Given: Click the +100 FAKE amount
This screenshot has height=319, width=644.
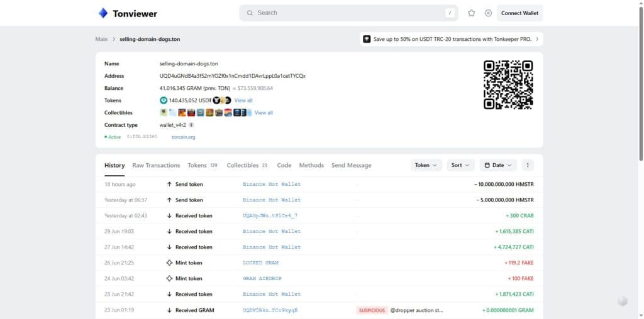Looking at the screenshot, I should tap(521, 278).
